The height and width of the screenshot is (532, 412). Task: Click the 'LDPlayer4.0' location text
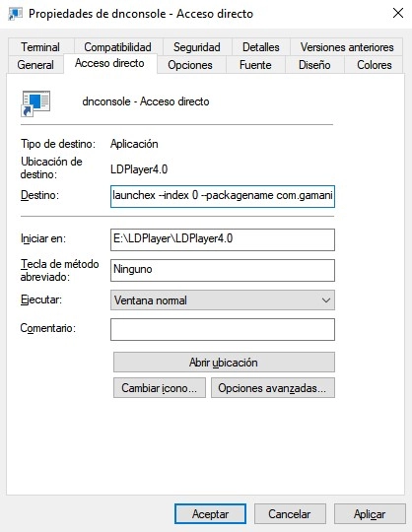(x=139, y=169)
